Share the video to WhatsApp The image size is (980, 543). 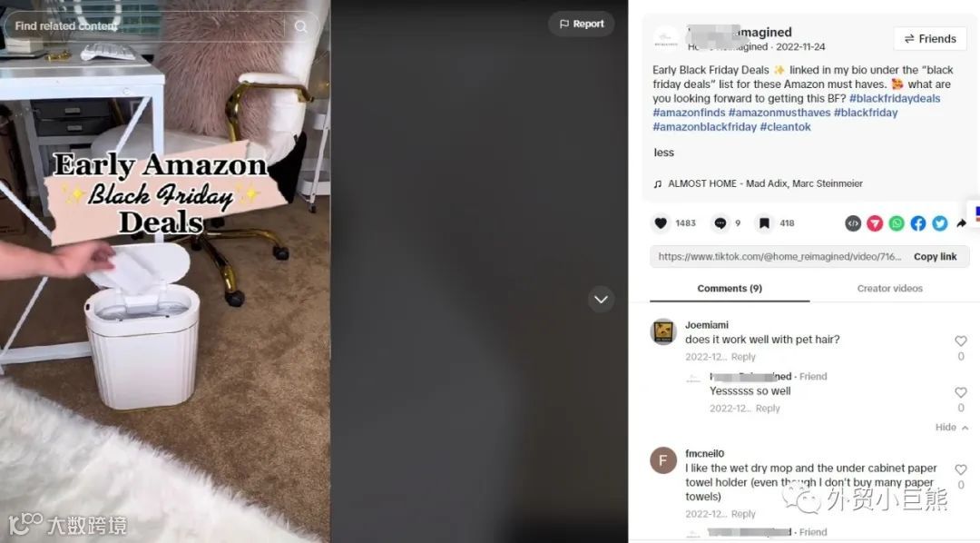pyautogui.click(x=897, y=223)
